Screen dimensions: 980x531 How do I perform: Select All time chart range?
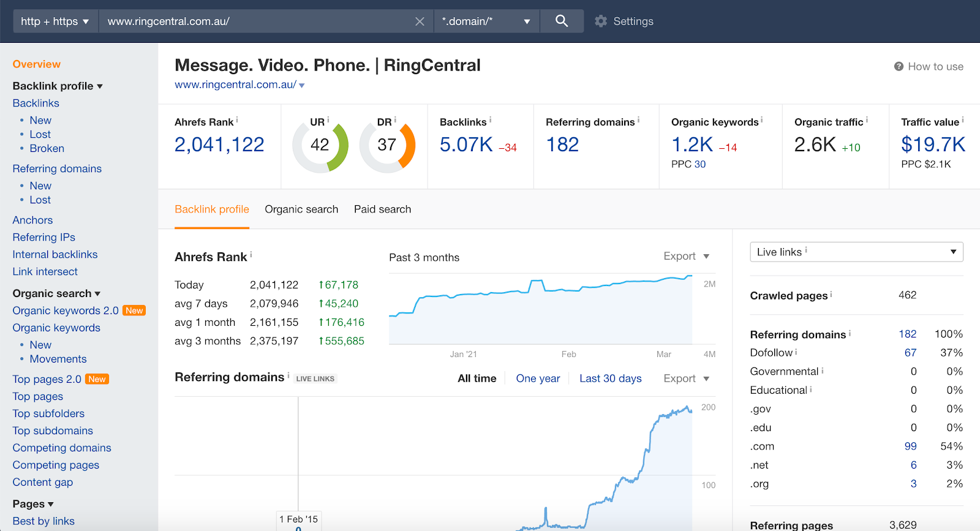(x=477, y=378)
